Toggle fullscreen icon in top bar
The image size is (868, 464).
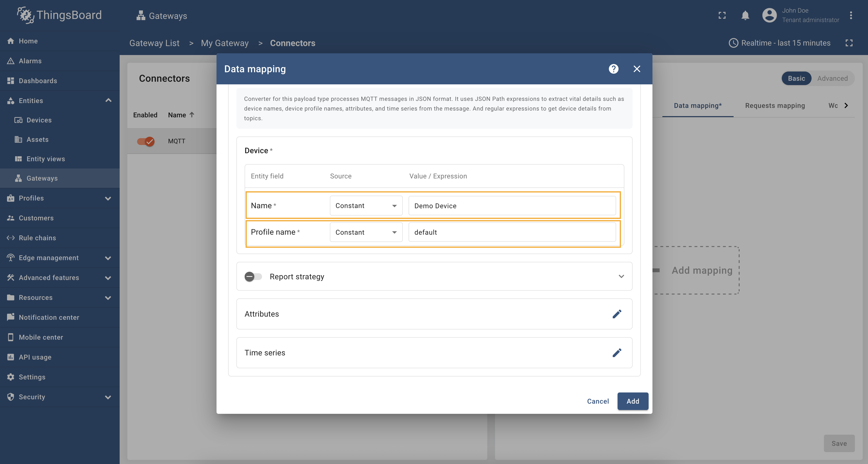coord(722,16)
